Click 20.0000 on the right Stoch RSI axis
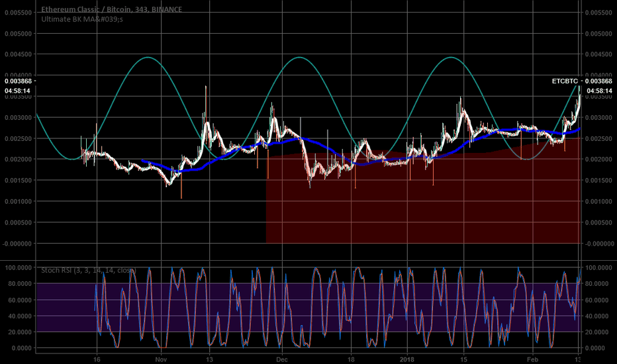The height and width of the screenshot is (364, 617). click(597, 332)
